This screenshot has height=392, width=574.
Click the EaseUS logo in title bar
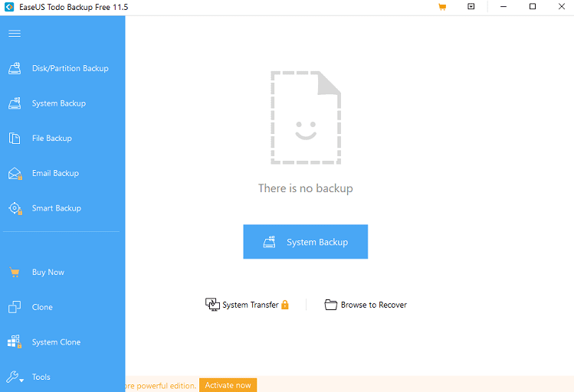9,7
